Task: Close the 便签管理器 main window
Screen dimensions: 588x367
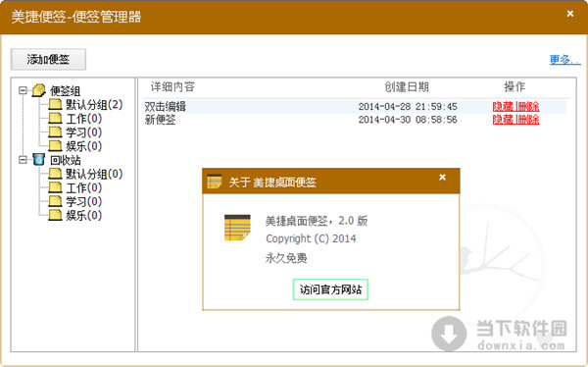Action: [x=570, y=14]
